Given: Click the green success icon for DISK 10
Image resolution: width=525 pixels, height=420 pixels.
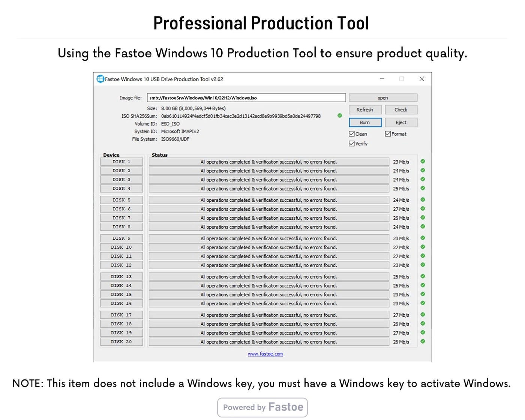Looking at the screenshot, I should (422, 247).
